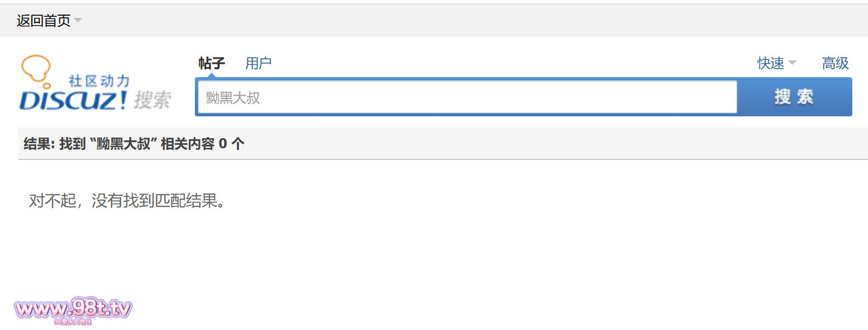Click empty space in the top gray bar
The width and height of the screenshot is (868, 330).
coord(448,21)
